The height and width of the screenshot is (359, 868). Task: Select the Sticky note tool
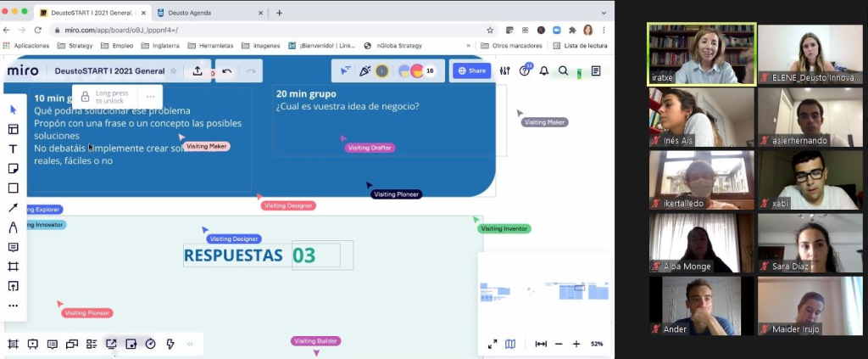13,169
